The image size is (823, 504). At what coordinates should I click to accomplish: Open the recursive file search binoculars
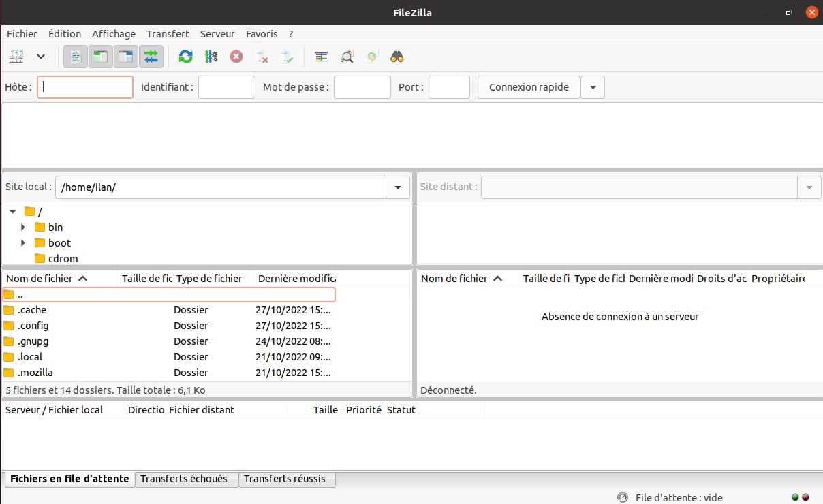(x=397, y=57)
